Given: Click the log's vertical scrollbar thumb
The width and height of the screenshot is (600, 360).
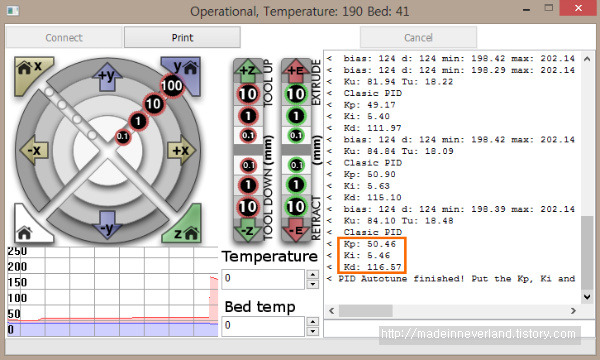Looking at the screenshot, I should tap(587, 252).
